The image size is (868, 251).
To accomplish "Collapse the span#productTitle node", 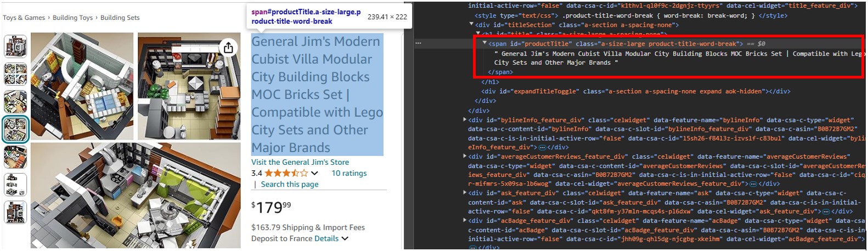I will (484, 43).
